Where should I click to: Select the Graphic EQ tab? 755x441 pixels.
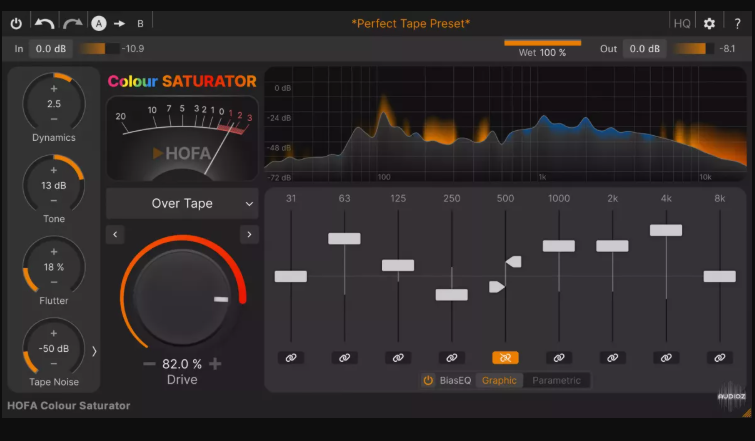(x=499, y=380)
